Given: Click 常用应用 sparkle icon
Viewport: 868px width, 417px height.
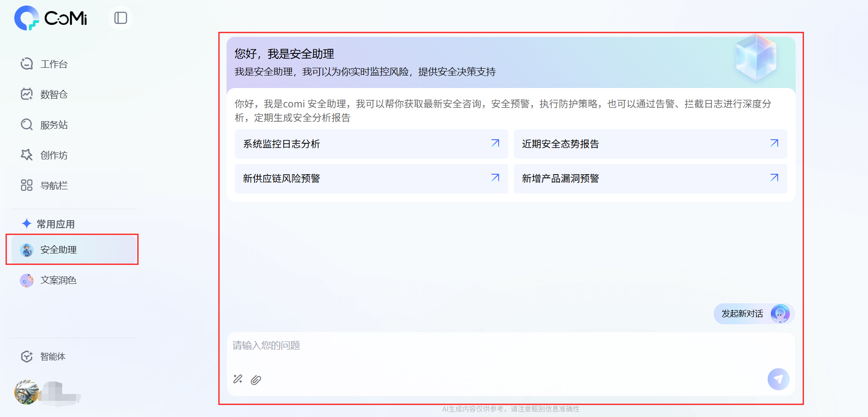Looking at the screenshot, I should coord(27,224).
